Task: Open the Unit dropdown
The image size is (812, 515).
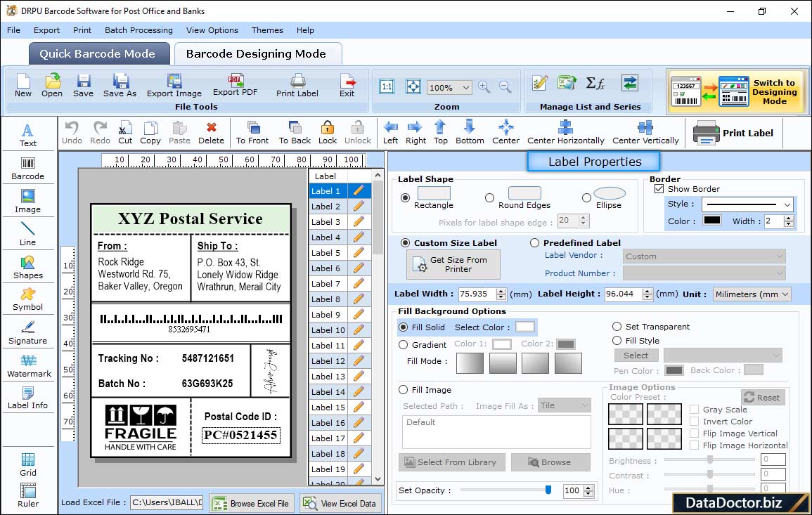Action: pos(752,294)
